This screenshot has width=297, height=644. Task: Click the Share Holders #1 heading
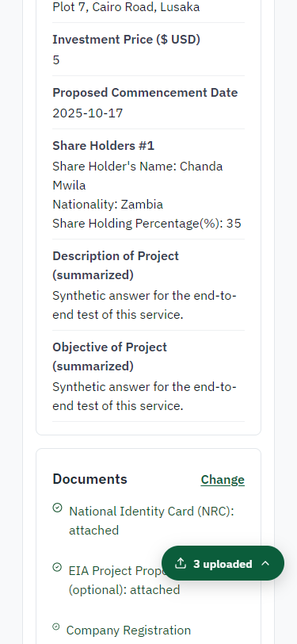click(x=104, y=146)
